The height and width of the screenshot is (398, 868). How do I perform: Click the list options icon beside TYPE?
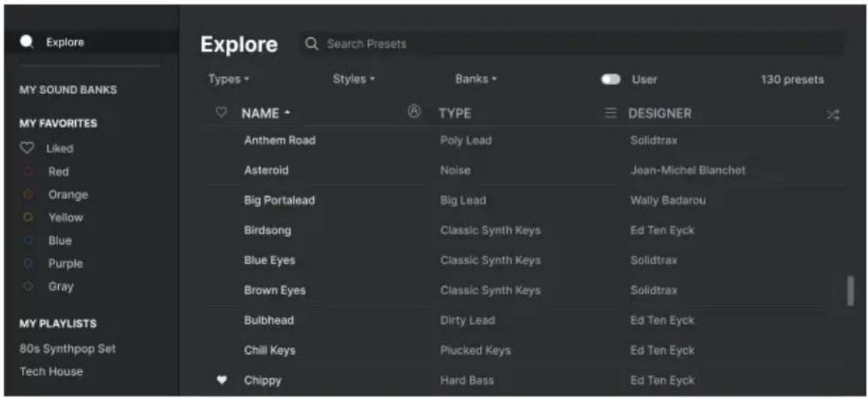(x=610, y=113)
